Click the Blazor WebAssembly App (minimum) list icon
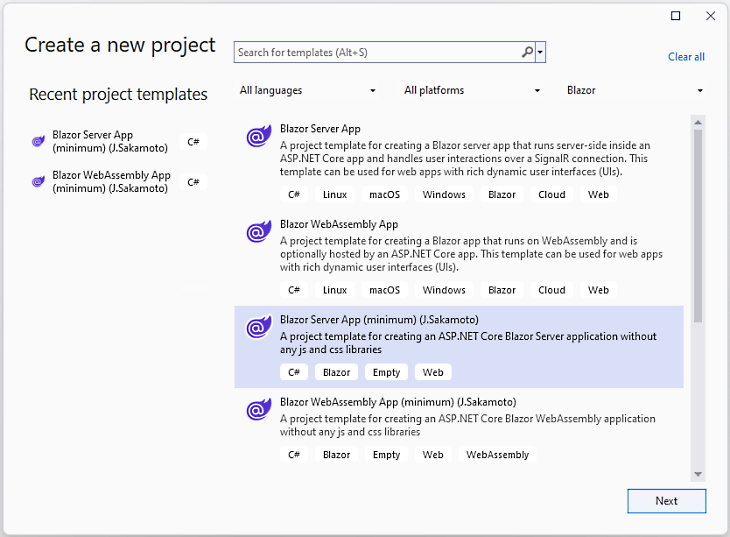This screenshot has height=537, width=730. [259, 410]
